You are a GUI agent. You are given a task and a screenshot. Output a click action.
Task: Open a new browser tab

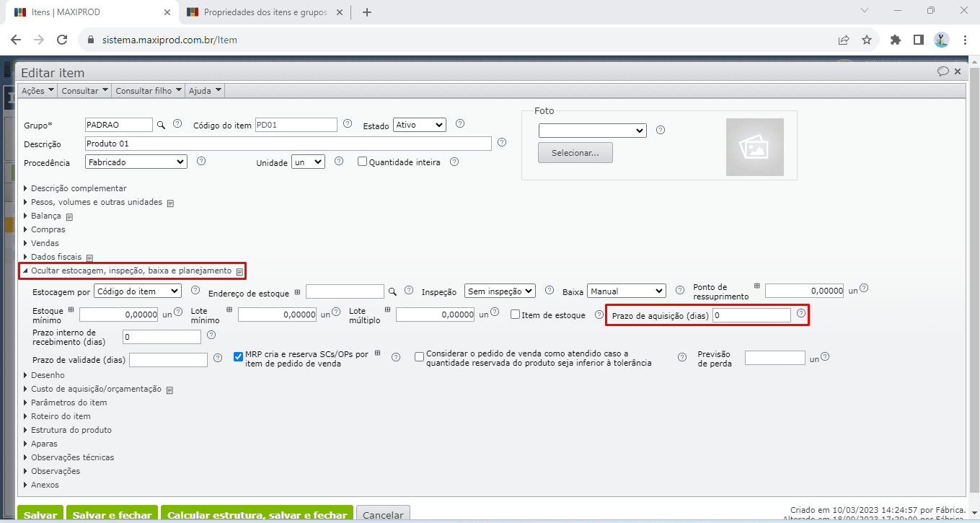tap(367, 12)
